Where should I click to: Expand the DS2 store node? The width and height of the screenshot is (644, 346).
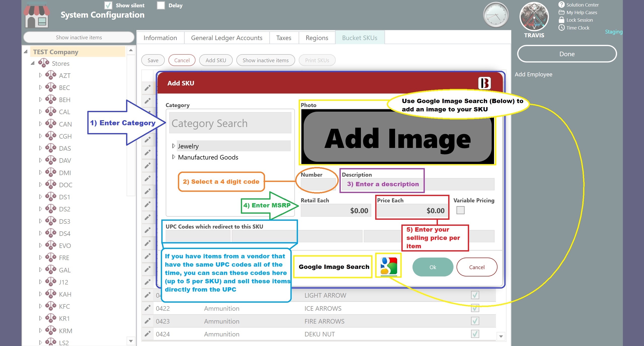[40, 209]
